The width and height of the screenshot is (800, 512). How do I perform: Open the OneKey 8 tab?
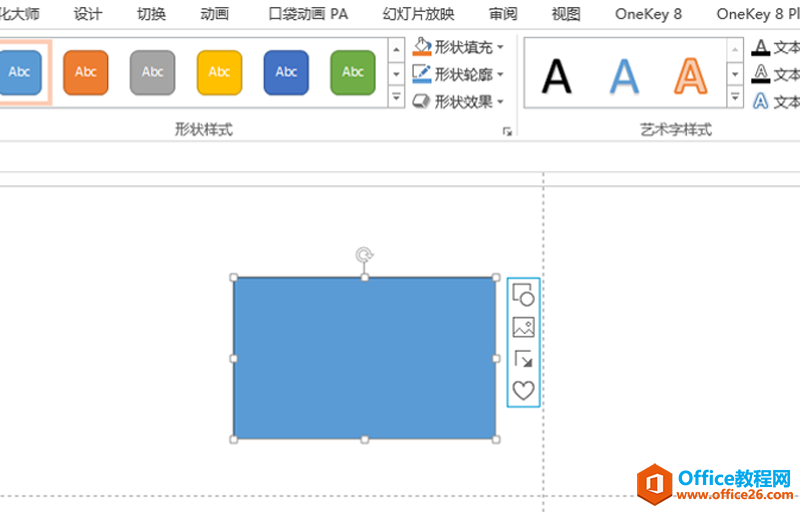click(648, 14)
